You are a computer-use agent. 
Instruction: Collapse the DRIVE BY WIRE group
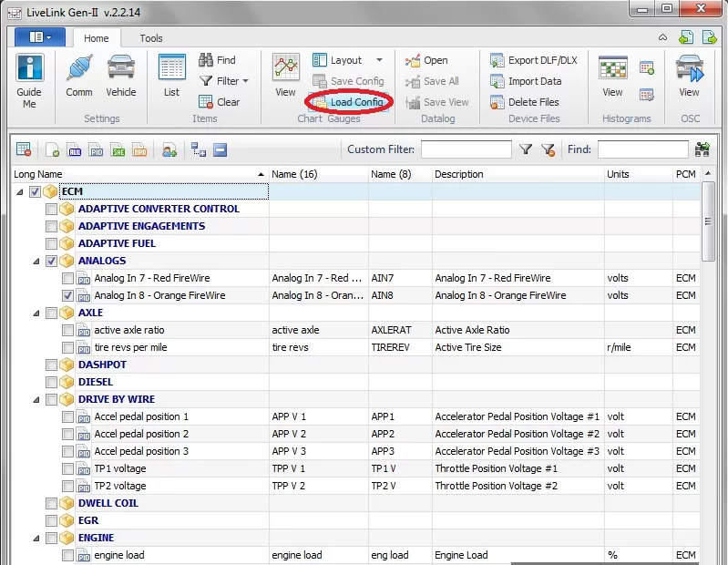[36, 400]
